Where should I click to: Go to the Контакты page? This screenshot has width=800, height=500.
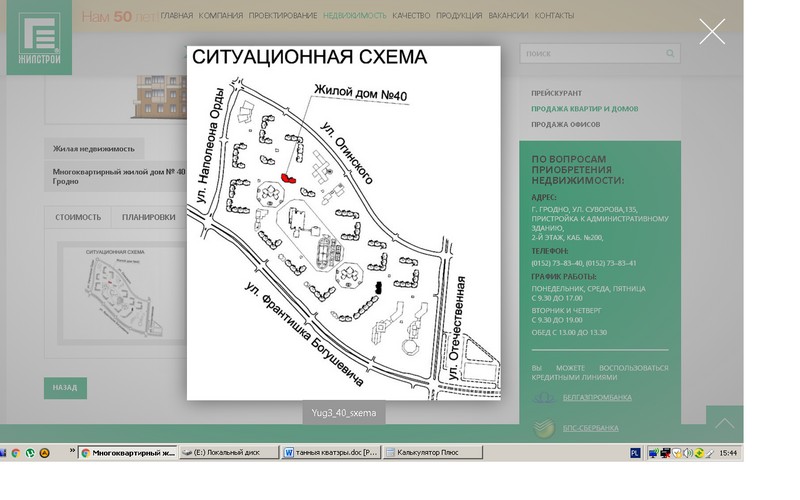point(554,16)
